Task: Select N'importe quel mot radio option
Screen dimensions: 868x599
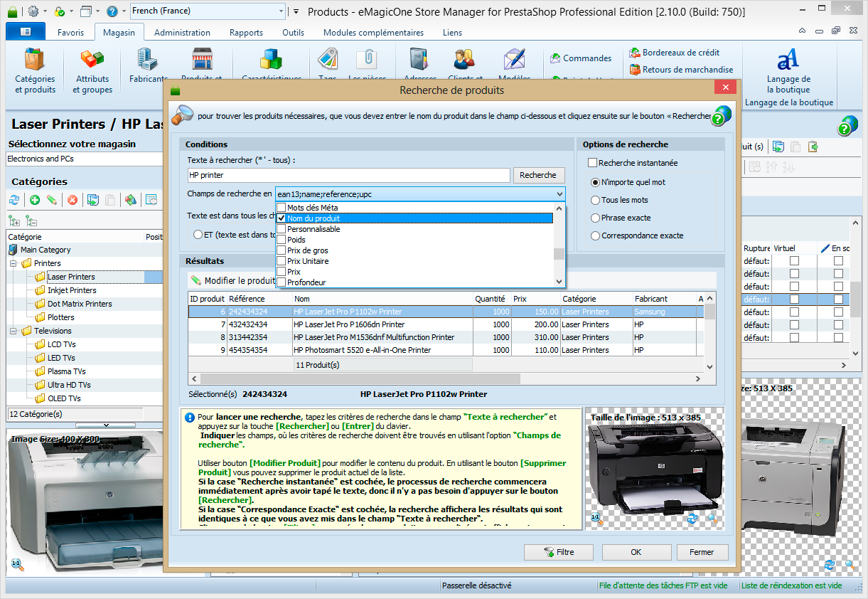Action: [x=596, y=182]
